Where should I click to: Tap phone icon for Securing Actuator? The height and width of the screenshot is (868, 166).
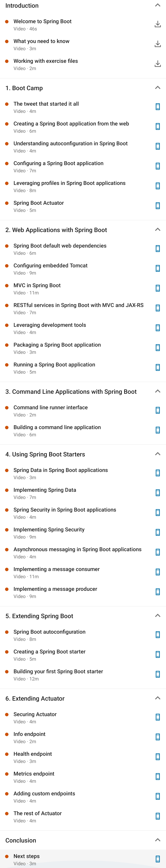tap(158, 717)
